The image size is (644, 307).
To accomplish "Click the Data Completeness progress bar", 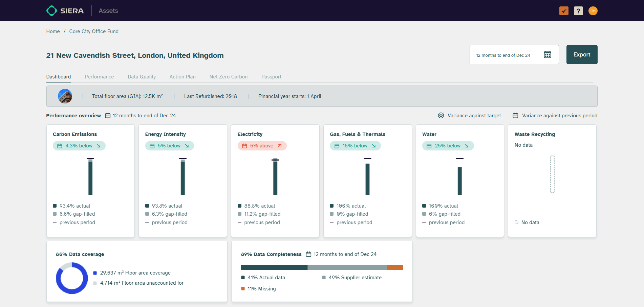I will (x=322, y=267).
